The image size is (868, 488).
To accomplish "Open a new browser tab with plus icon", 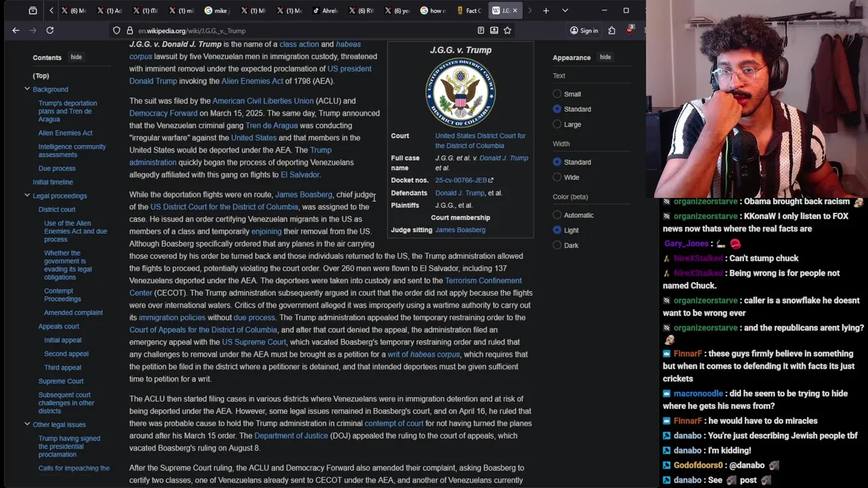I will [546, 11].
